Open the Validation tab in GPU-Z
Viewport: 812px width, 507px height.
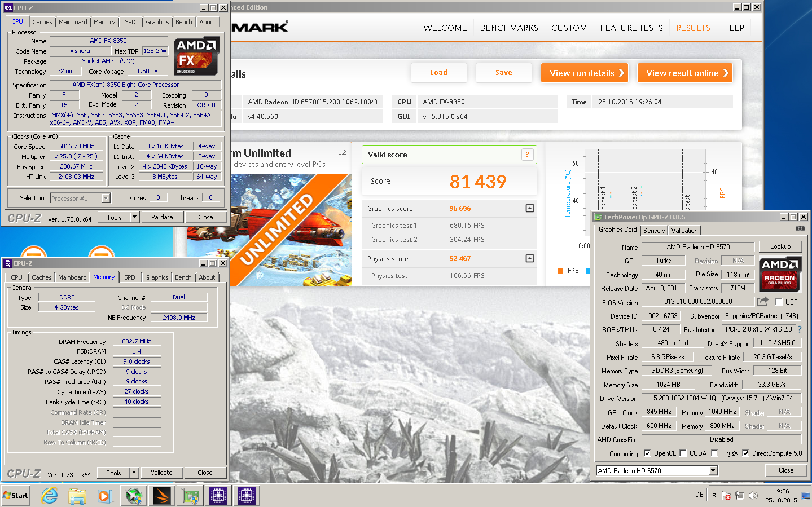pos(684,231)
